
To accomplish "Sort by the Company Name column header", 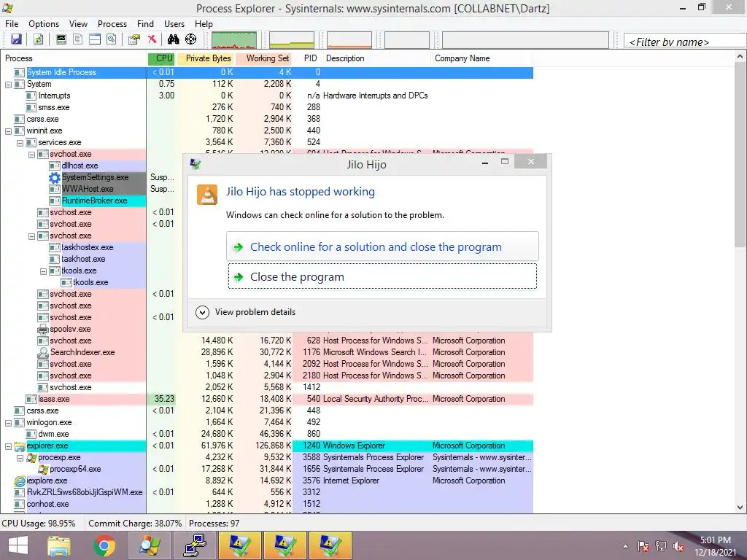I will point(481,58).
